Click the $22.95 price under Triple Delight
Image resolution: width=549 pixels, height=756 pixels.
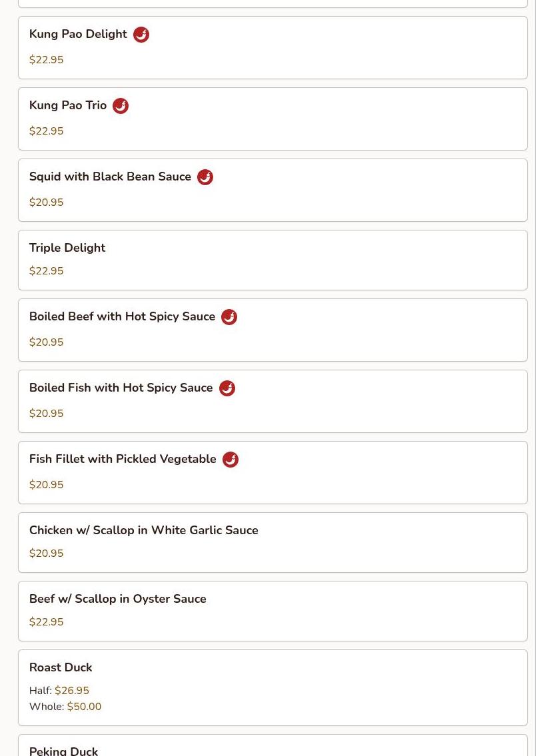(x=47, y=272)
